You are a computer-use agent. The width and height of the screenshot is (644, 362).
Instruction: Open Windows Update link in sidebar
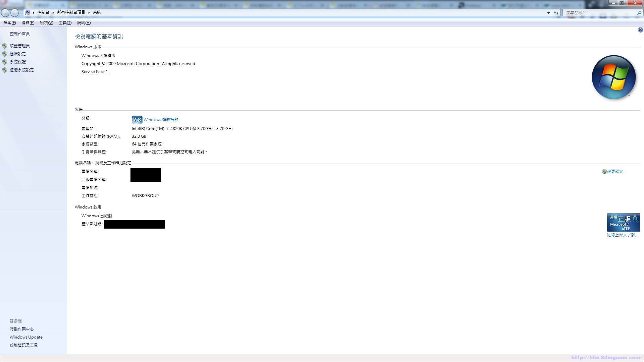coord(26,337)
